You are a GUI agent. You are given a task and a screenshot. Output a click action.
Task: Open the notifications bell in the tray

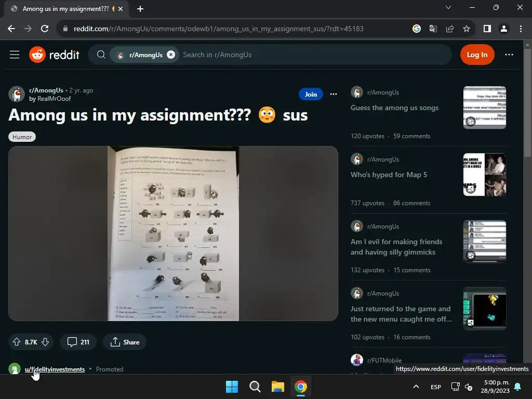click(x=518, y=387)
